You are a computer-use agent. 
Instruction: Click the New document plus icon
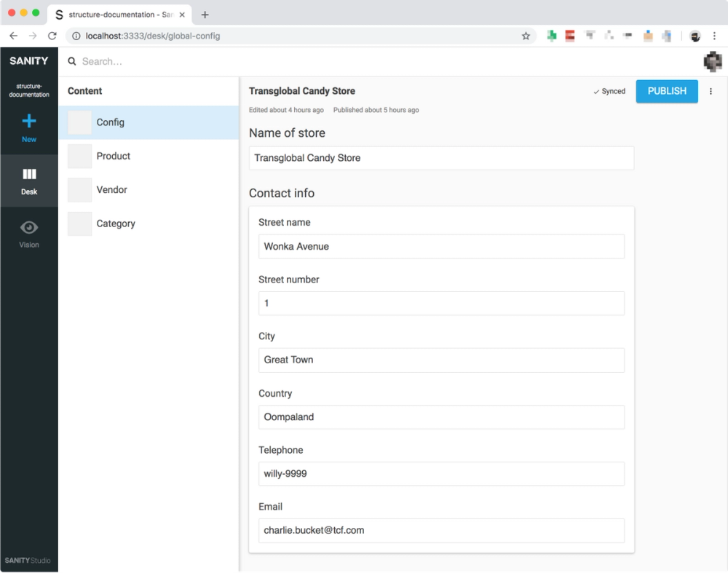(29, 121)
